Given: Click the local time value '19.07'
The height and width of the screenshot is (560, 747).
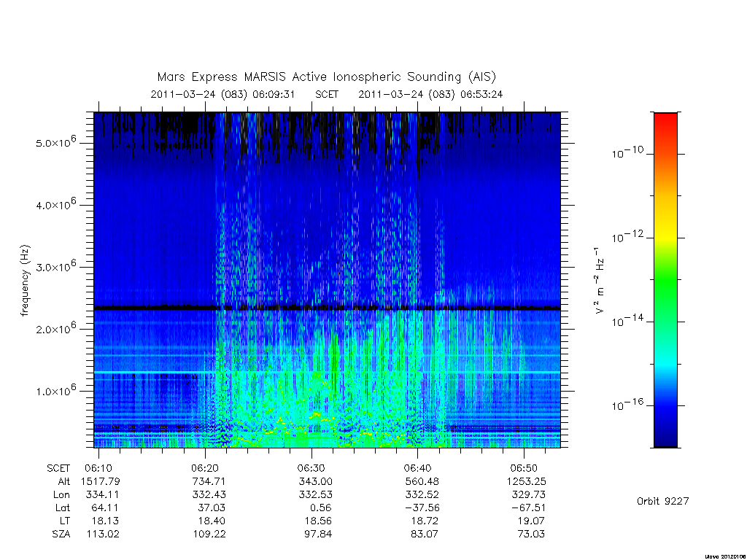Looking at the screenshot, I should (x=531, y=521).
